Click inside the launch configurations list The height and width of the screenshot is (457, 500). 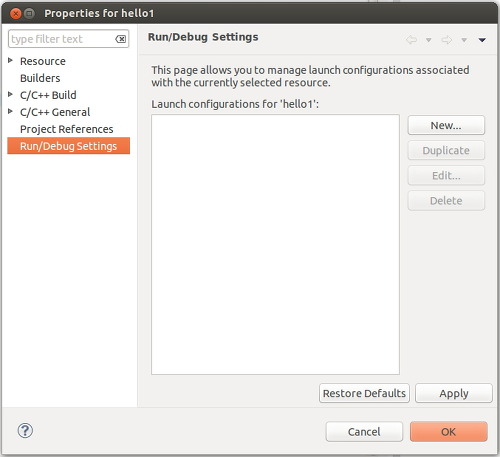(x=275, y=244)
